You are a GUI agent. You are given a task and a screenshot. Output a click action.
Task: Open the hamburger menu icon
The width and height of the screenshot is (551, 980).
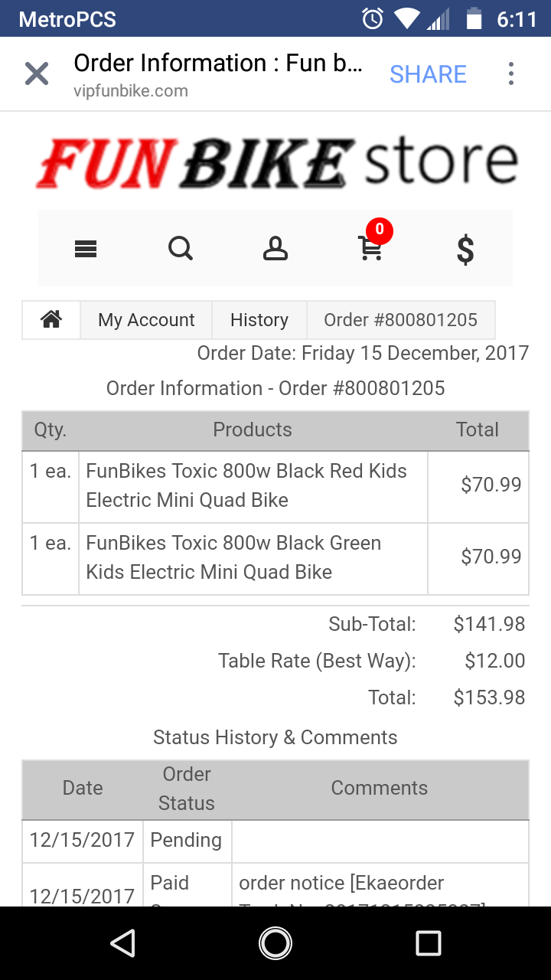pyautogui.click(x=86, y=249)
